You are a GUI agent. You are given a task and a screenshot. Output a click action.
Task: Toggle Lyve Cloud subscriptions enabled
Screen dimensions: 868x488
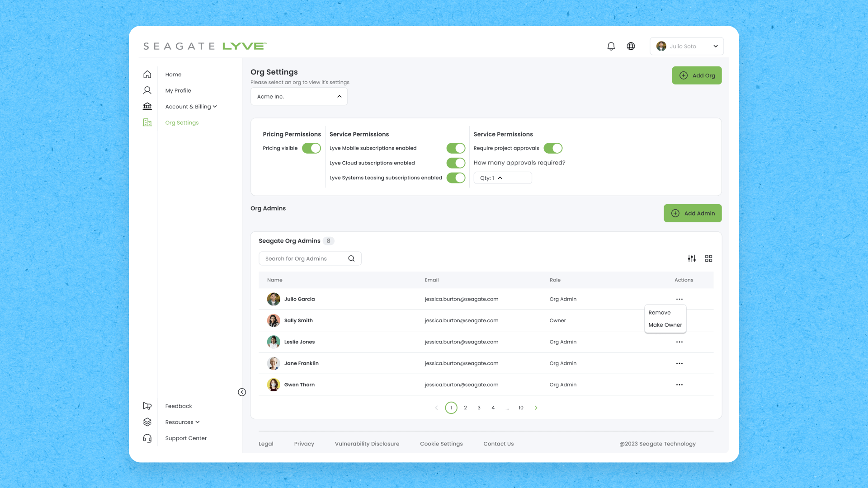coord(456,163)
